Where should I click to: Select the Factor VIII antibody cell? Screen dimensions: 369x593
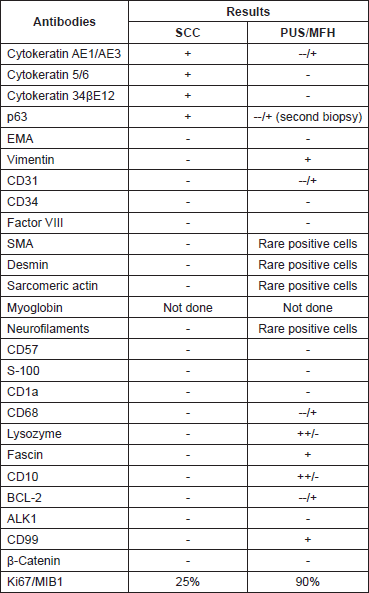(x=64, y=223)
